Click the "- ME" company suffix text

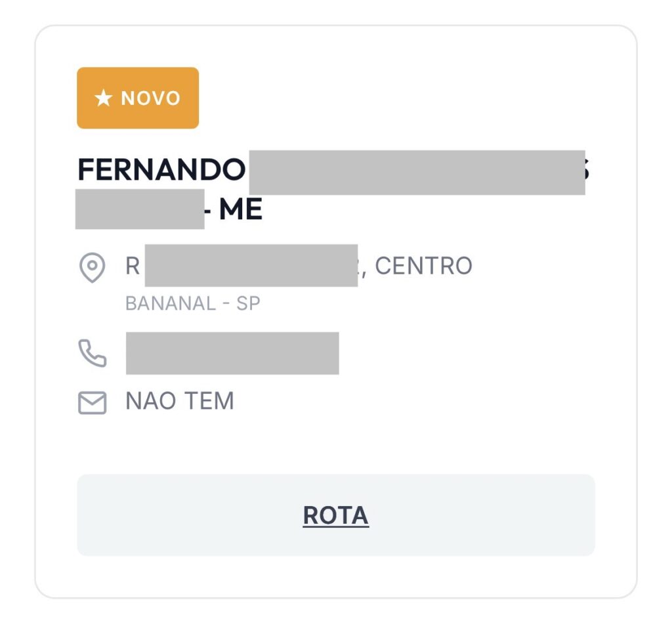[235, 210]
